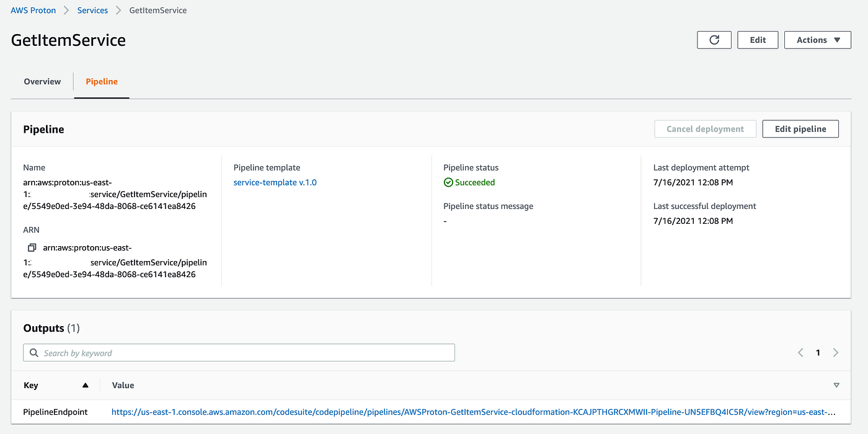The height and width of the screenshot is (434, 868).
Task: Click the green Succeeded status check icon
Action: 448,182
